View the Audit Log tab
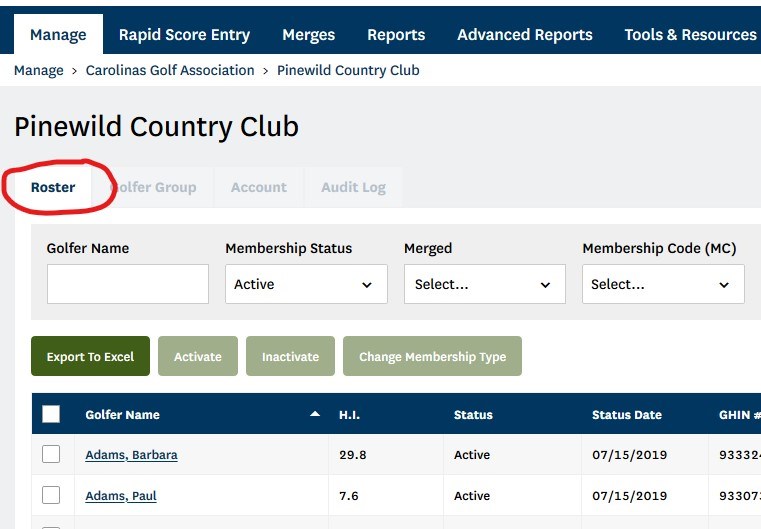This screenshot has height=529, width=761. [353, 187]
